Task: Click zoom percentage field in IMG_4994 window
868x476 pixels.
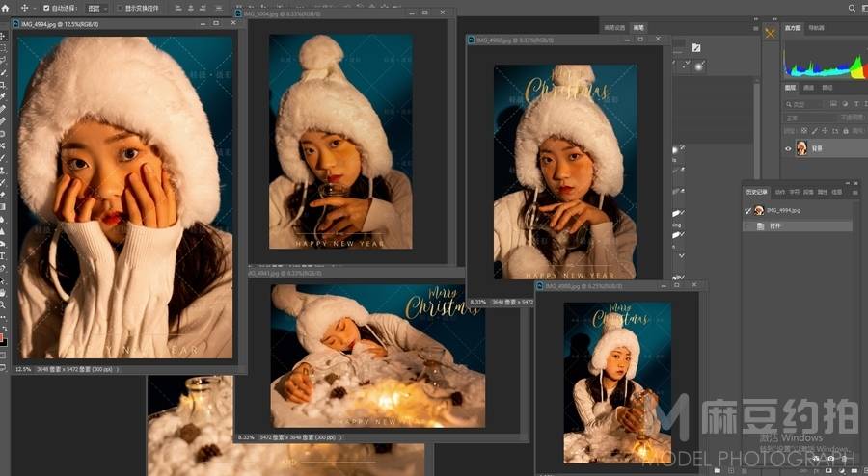Action: pos(23,369)
